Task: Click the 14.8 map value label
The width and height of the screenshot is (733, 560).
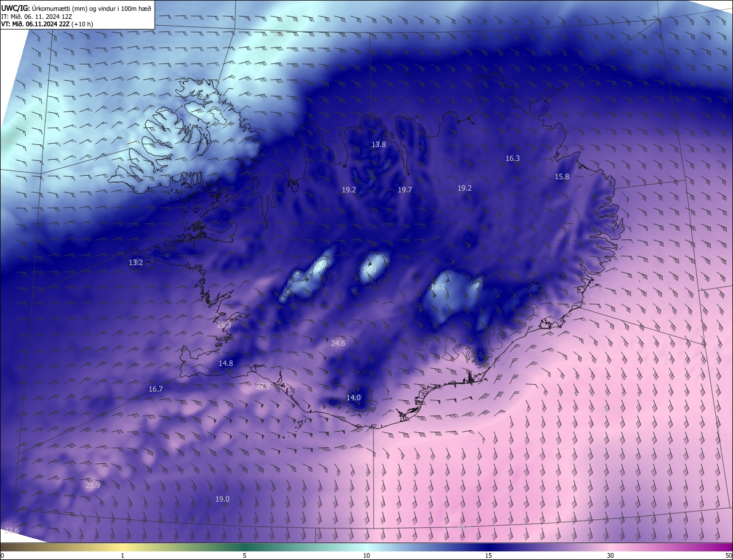Action: click(x=226, y=364)
